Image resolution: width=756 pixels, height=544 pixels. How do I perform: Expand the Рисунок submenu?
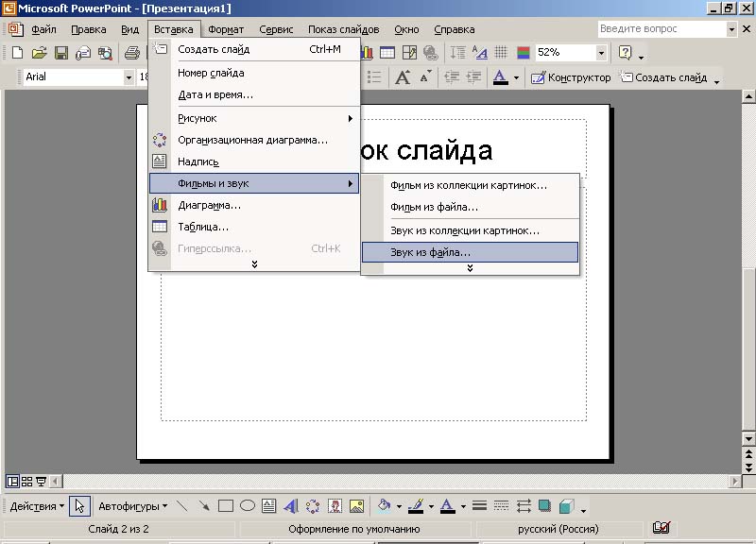[x=254, y=118]
